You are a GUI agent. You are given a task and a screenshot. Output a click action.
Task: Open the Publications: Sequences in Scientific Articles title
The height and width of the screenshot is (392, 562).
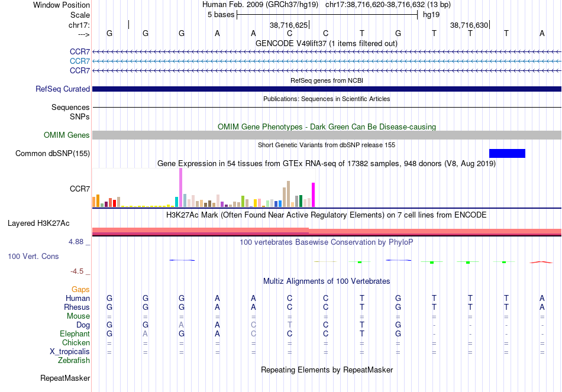[x=327, y=99]
